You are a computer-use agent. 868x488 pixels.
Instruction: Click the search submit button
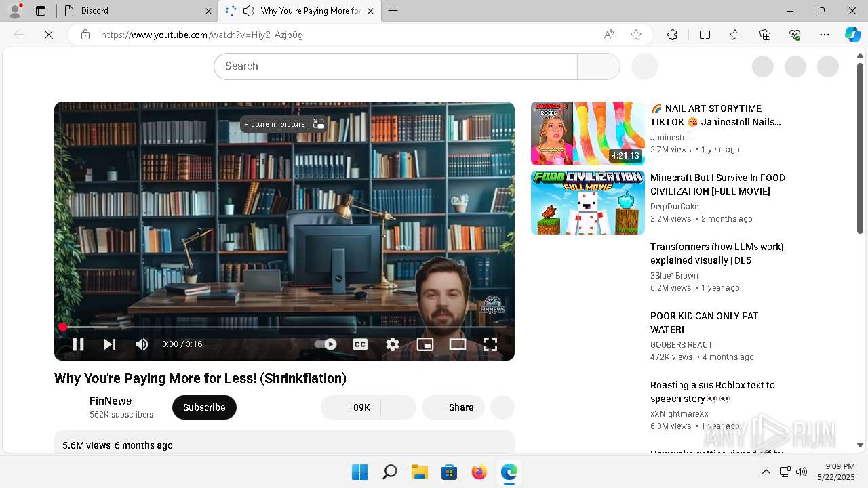pyautogui.click(x=599, y=66)
